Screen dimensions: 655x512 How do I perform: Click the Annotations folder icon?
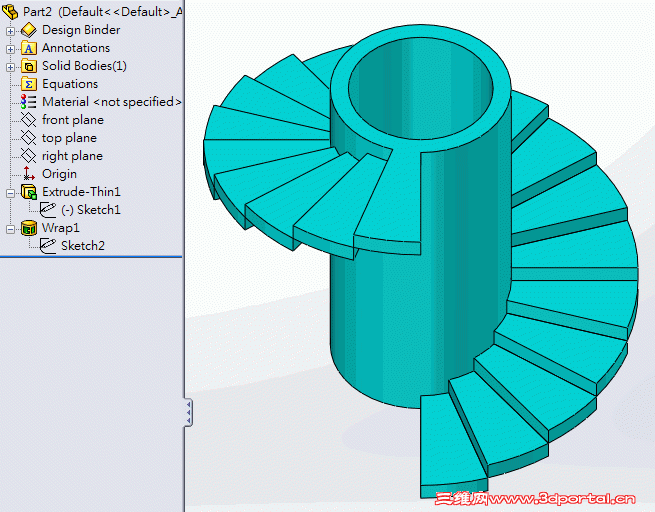[28, 48]
